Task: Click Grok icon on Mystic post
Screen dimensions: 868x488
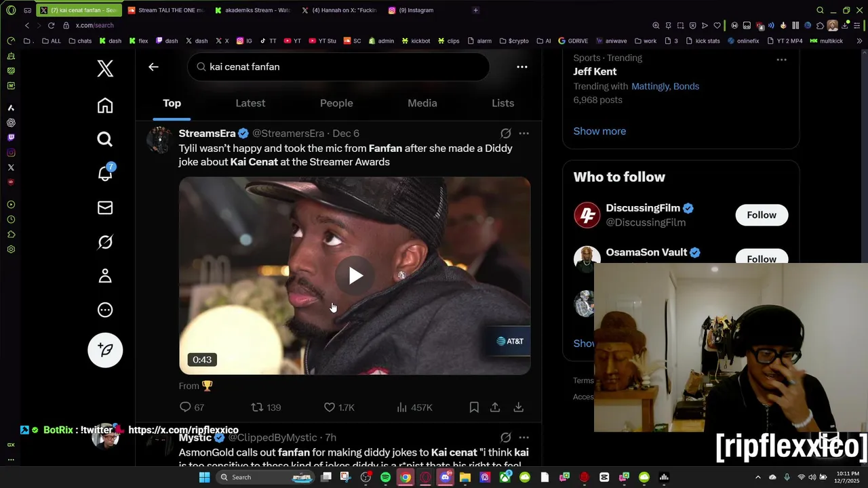Action: [x=505, y=438]
